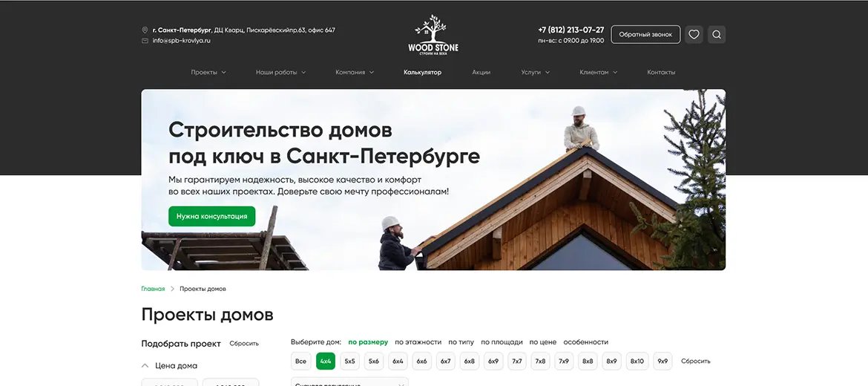Select the по размеру filter tab
Viewport: 868px width, 386px height.
tap(368, 342)
